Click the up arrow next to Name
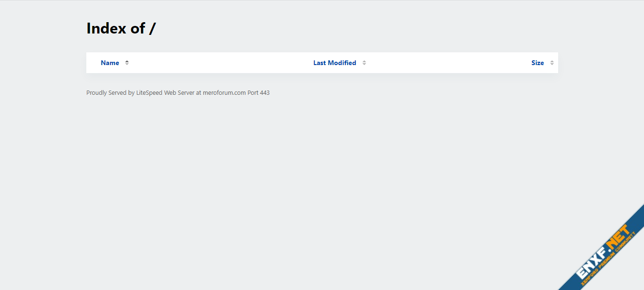The image size is (644, 290). pos(127,61)
